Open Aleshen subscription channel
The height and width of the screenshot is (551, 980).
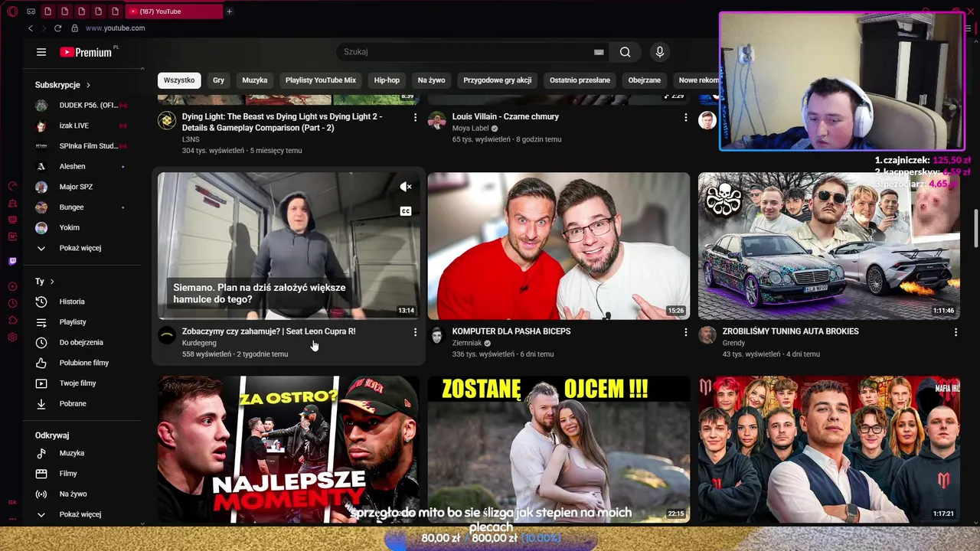(x=81, y=166)
